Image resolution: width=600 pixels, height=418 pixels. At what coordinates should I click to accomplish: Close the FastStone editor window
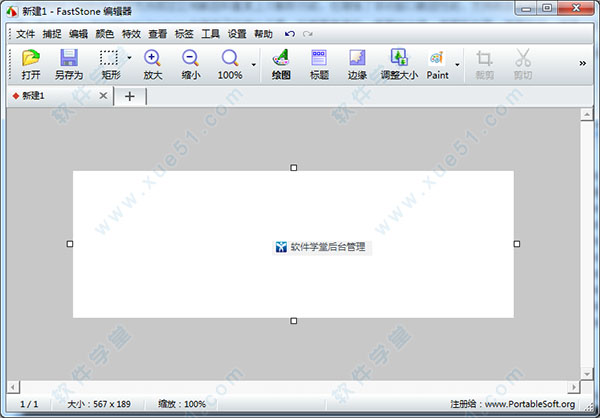point(576,8)
